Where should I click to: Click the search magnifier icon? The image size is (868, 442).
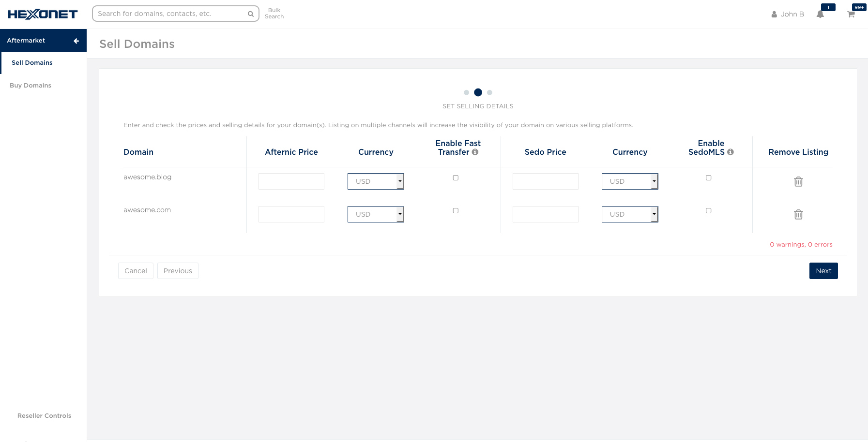[x=251, y=14]
